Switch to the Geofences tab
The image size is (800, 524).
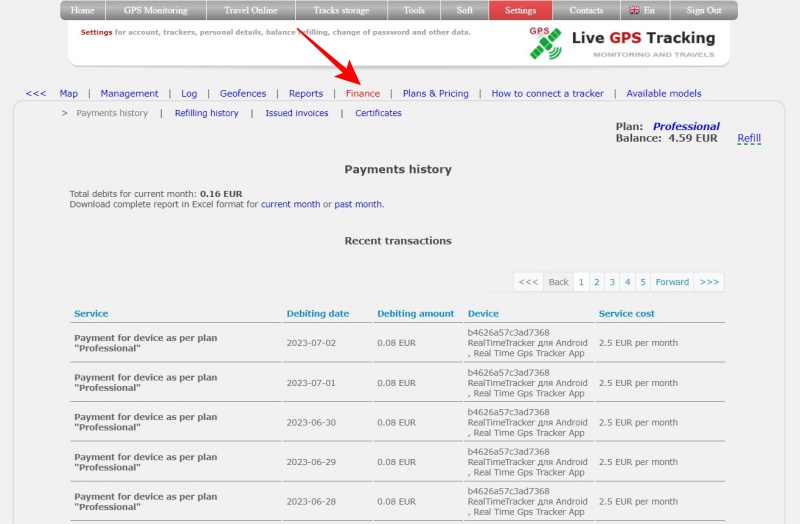click(243, 94)
